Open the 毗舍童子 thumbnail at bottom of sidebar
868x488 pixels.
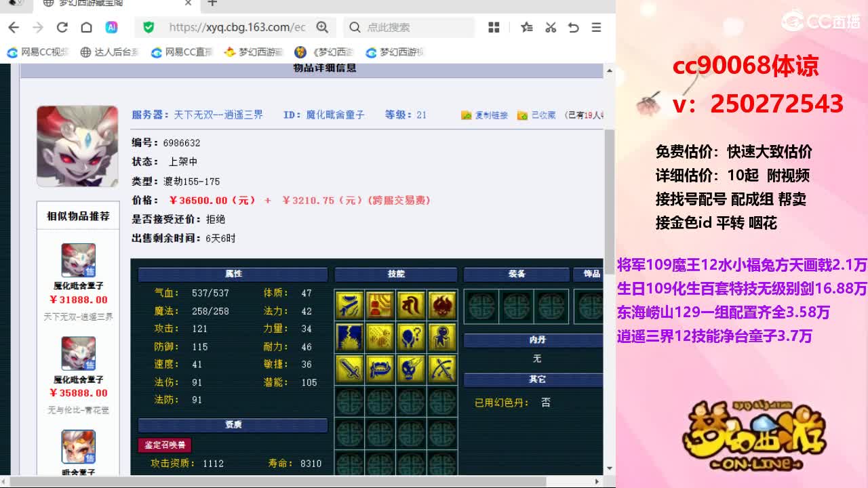click(79, 447)
